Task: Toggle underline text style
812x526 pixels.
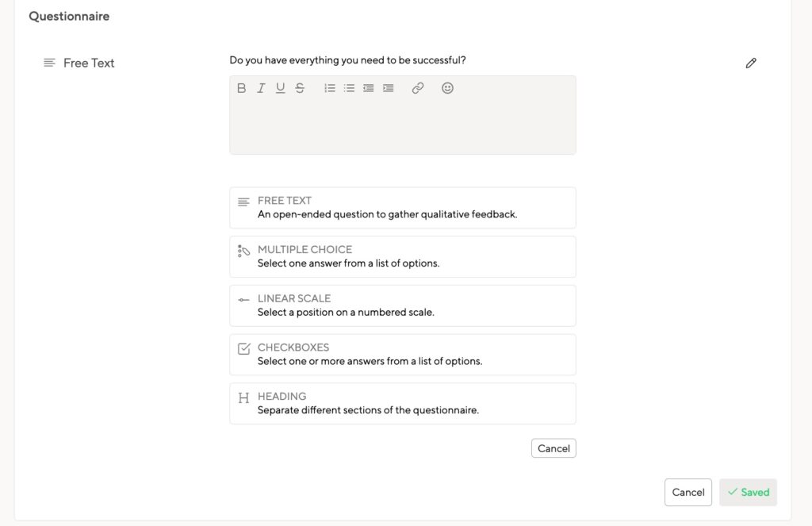Action: tap(280, 88)
